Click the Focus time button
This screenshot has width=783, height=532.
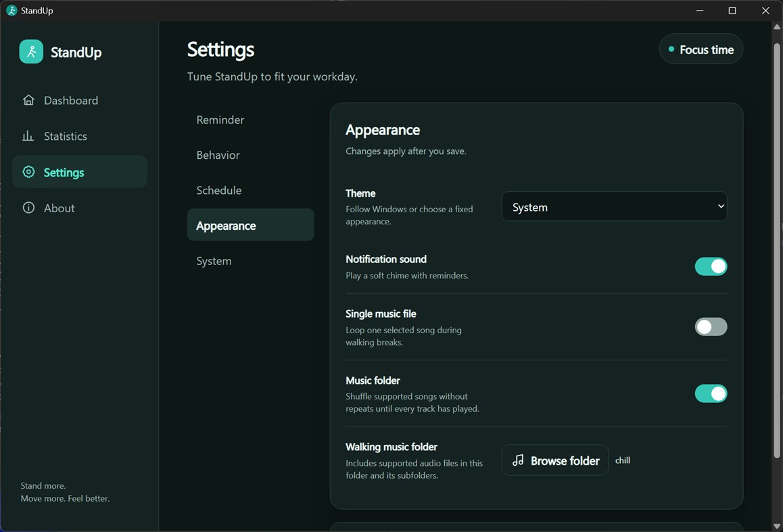click(701, 49)
